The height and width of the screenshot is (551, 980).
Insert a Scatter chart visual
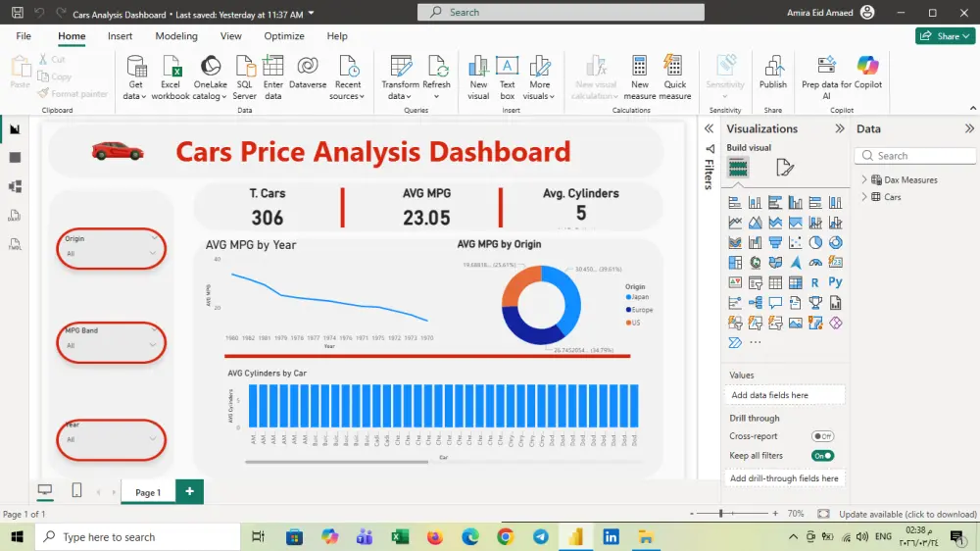pyautogui.click(x=795, y=243)
